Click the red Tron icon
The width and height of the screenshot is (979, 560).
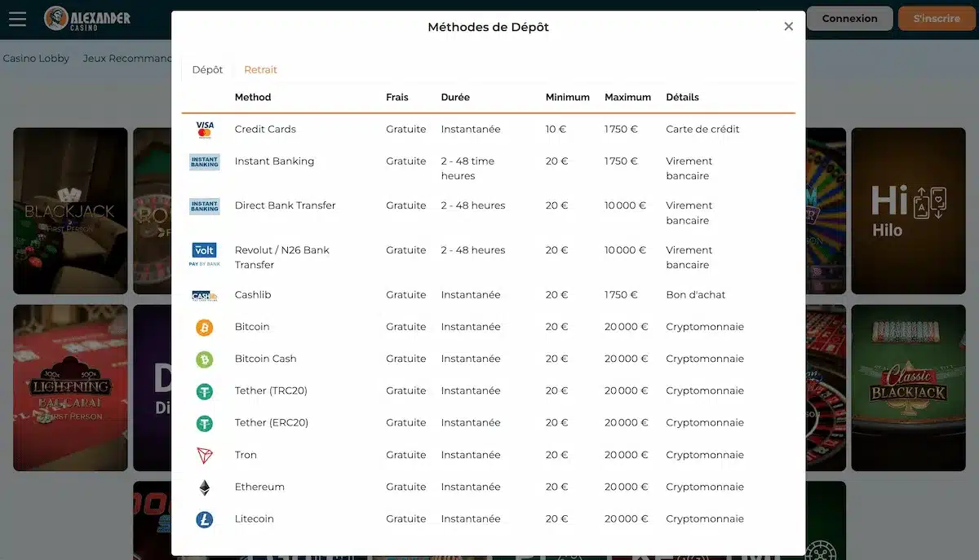point(204,456)
